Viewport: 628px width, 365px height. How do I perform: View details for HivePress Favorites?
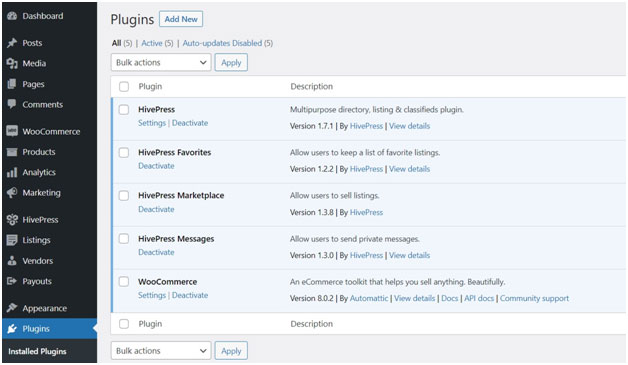tap(409, 169)
